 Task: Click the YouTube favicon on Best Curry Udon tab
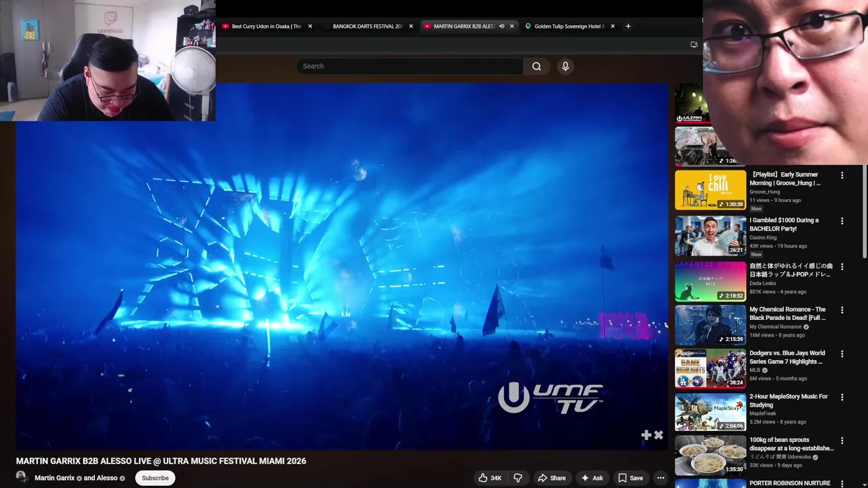click(226, 26)
